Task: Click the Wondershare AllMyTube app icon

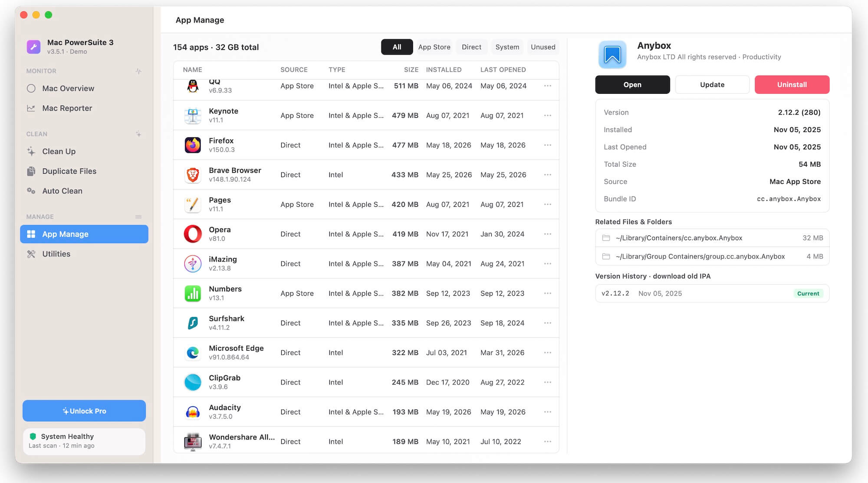Action: [193, 441]
